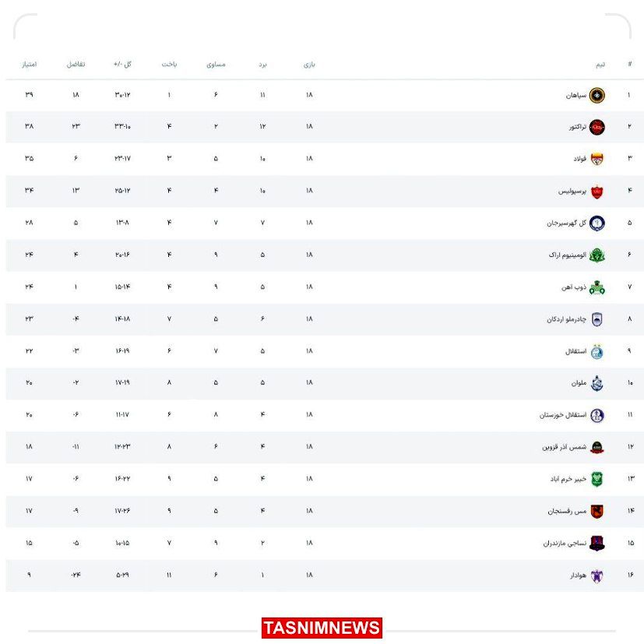Click the Persepolis red crest
Viewport: 644px width, 644px height.
(596, 191)
